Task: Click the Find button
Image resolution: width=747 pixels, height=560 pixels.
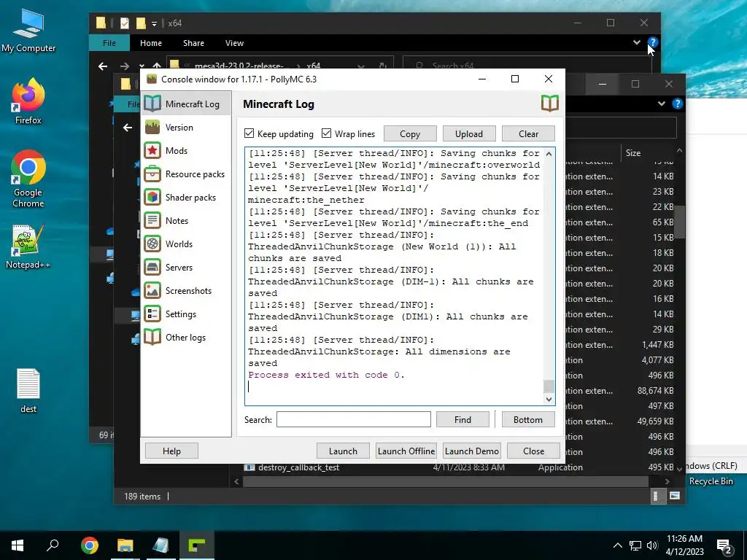Action: 462,419
